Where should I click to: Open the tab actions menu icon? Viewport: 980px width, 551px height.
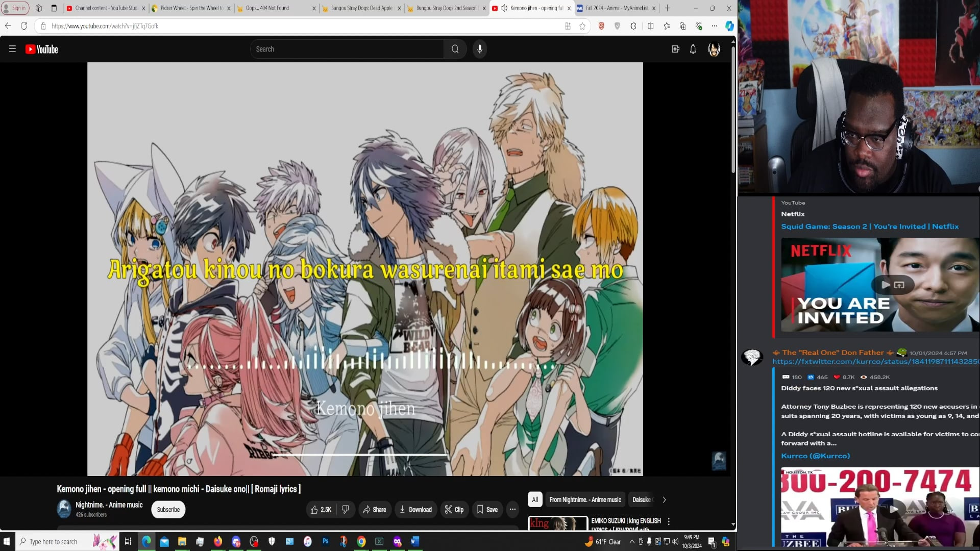tap(54, 8)
